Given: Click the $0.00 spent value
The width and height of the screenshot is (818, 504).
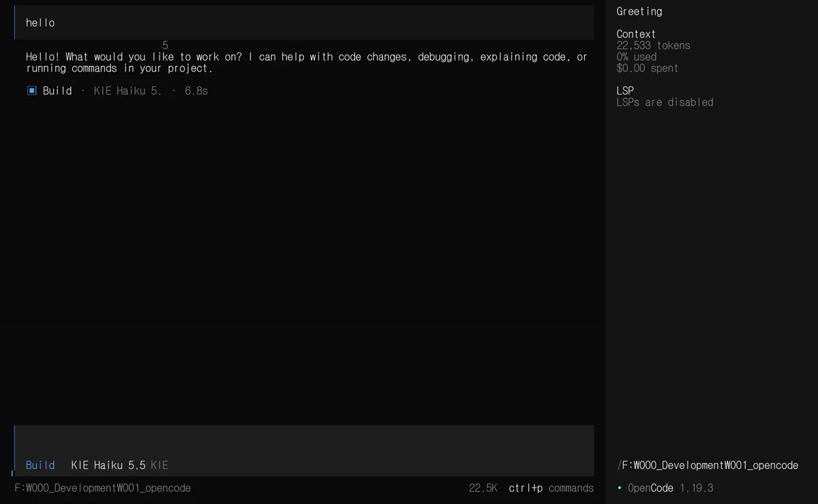Looking at the screenshot, I should point(648,68).
